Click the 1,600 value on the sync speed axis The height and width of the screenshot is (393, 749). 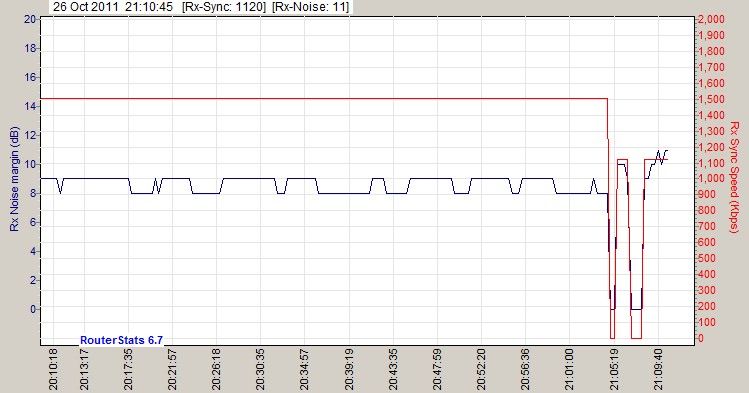(711, 83)
